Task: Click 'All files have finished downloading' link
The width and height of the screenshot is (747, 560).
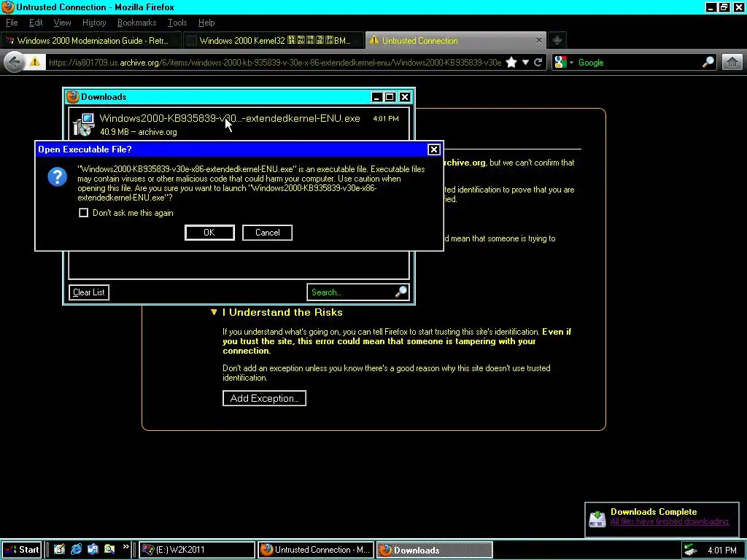Action: [x=670, y=521]
